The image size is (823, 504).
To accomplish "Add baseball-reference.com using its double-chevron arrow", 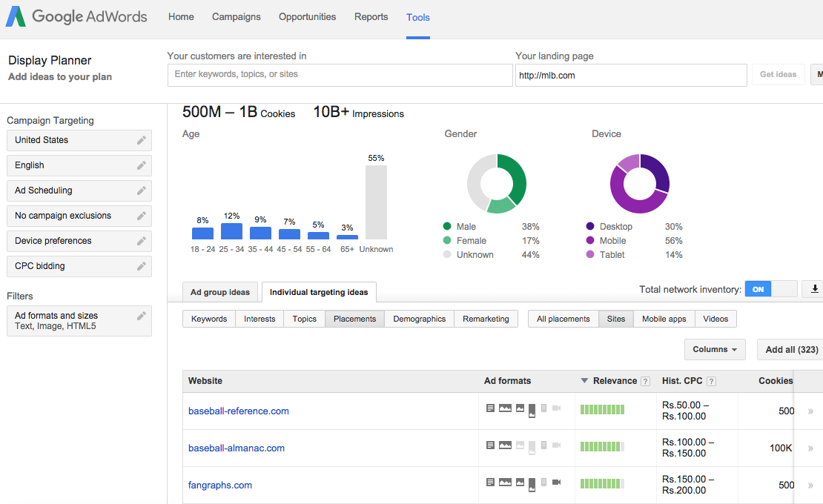I will click(810, 411).
